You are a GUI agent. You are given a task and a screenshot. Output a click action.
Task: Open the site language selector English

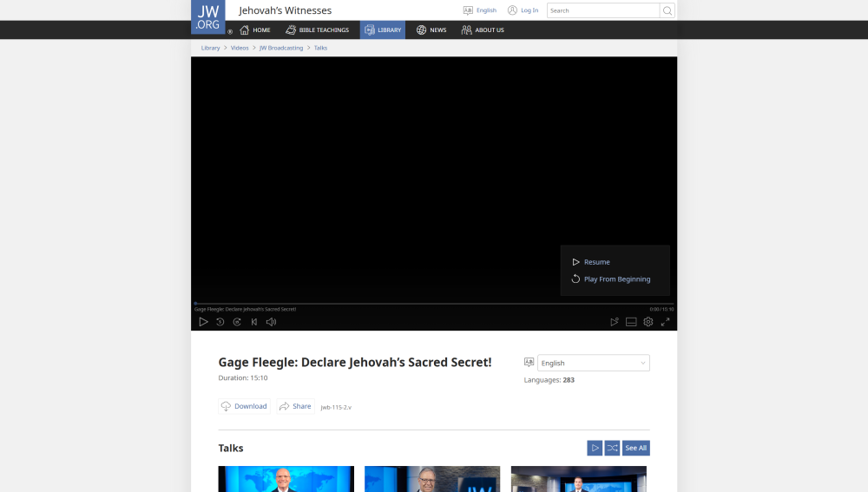tap(480, 10)
